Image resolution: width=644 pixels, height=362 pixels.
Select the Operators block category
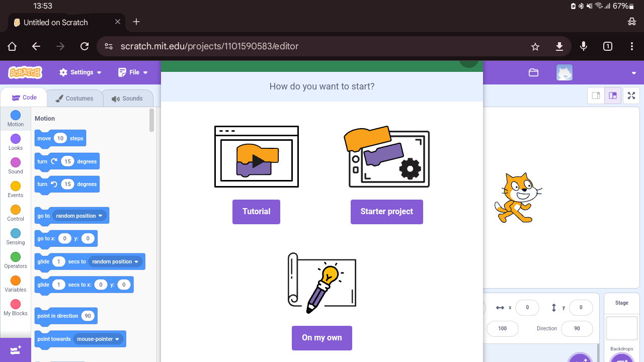point(16,260)
